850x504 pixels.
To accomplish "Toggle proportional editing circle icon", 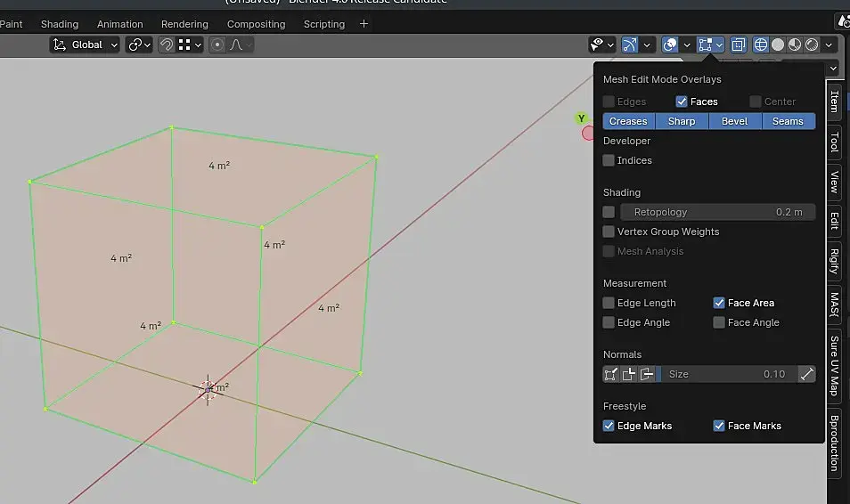I will (217, 45).
